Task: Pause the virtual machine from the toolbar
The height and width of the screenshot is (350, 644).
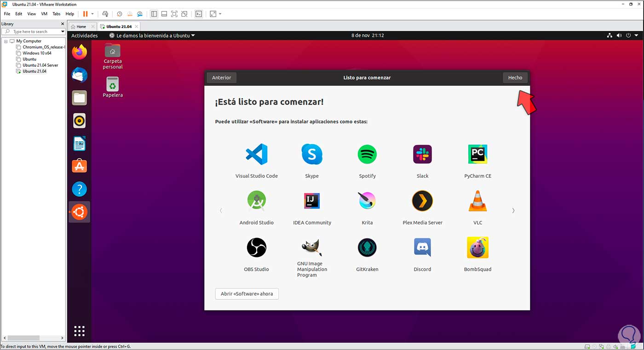Action: 85,14
